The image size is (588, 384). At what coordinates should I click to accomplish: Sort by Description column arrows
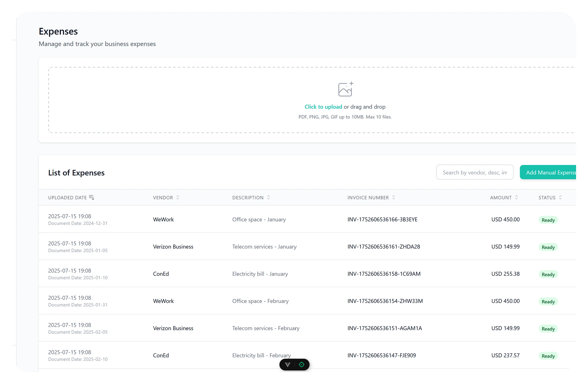(268, 197)
